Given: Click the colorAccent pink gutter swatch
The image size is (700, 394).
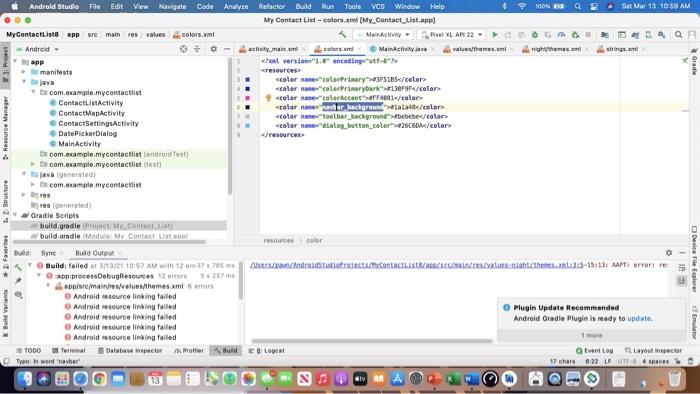Looking at the screenshot, I should point(248,98).
